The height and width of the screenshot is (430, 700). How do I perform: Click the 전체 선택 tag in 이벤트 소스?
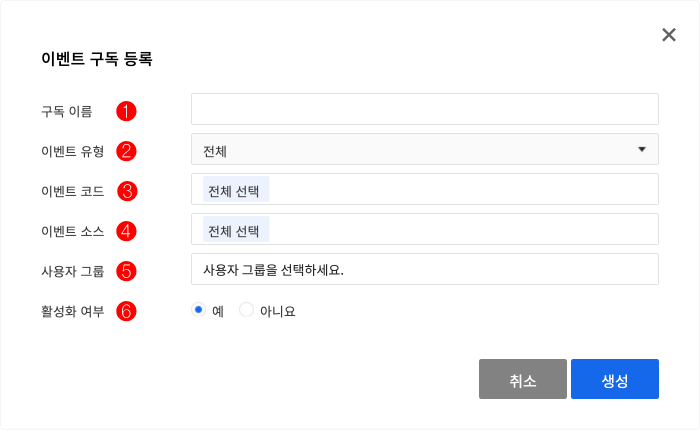click(x=236, y=230)
